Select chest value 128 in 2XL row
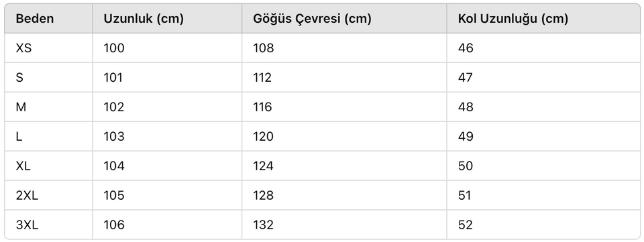This screenshot has width=644, height=242. [x=263, y=196]
